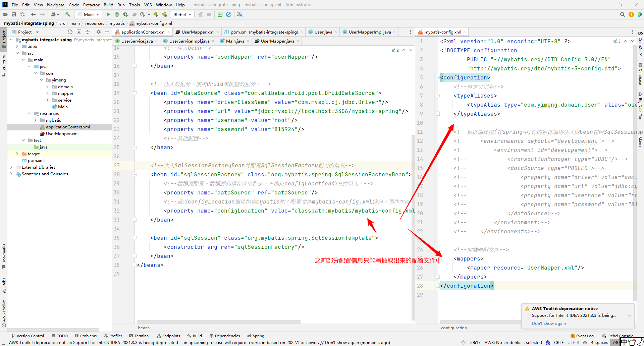This screenshot has height=346, width=644.
Task: Collapse the src folder in tree
Action: click(x=17, y=53)
